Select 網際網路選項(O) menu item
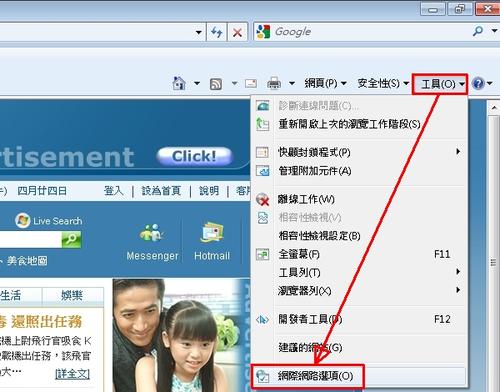The image size is (500, 392). tap(359, 376)
